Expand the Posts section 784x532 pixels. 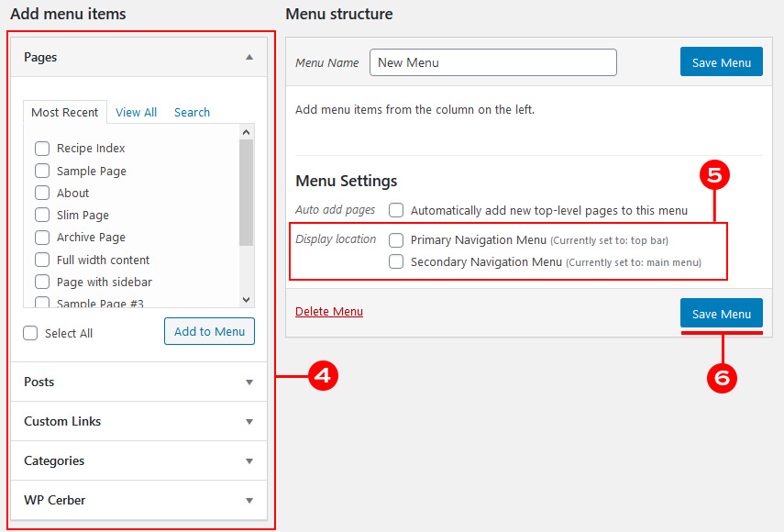(x=248, y=382)
